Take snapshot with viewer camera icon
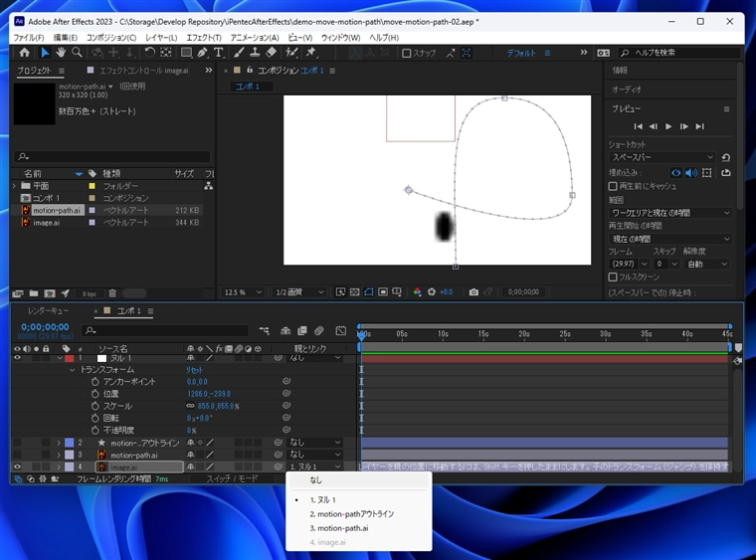 [x=473, y=292]
